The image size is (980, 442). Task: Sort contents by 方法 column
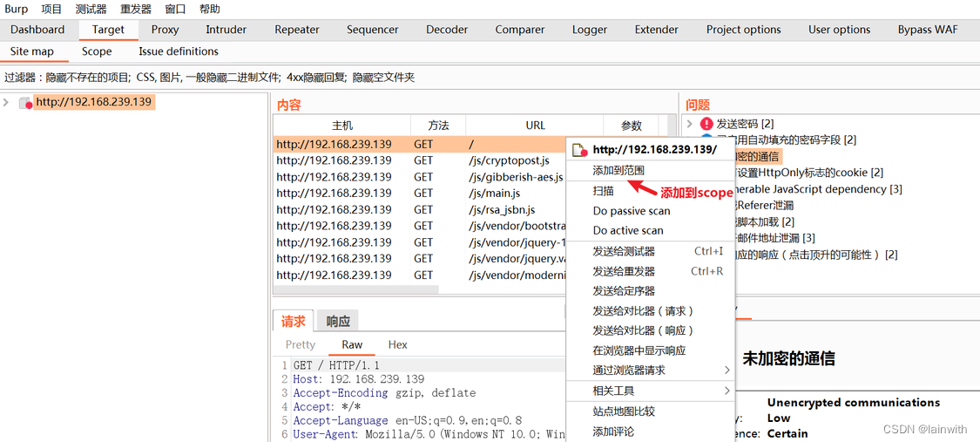[x=438, y=125]
